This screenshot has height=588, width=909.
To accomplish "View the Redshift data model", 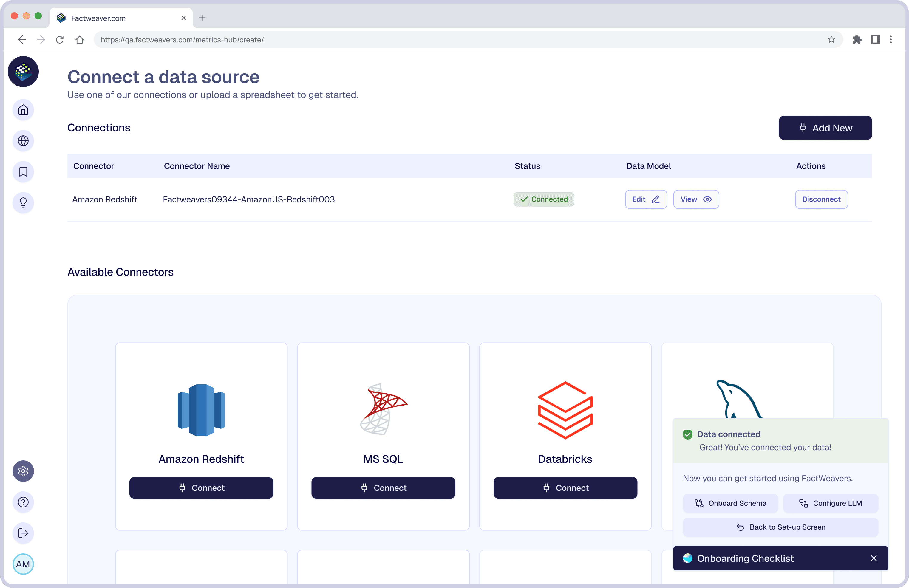I will tap(696, 199).
